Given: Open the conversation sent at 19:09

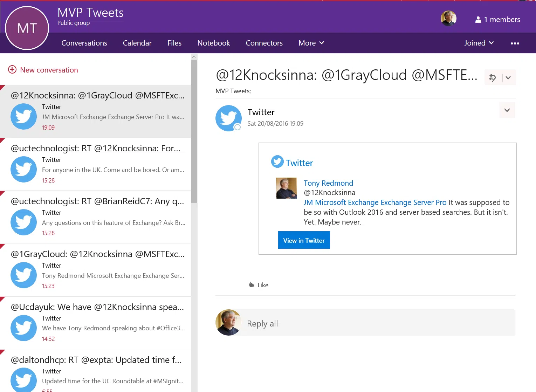Looking at the screenshot, I should tap(95, 111).
